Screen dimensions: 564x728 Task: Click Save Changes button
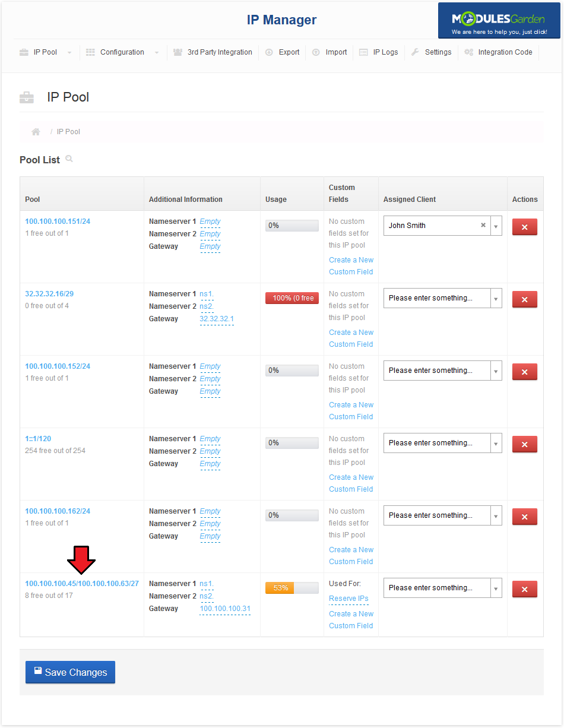click(70, 672)
